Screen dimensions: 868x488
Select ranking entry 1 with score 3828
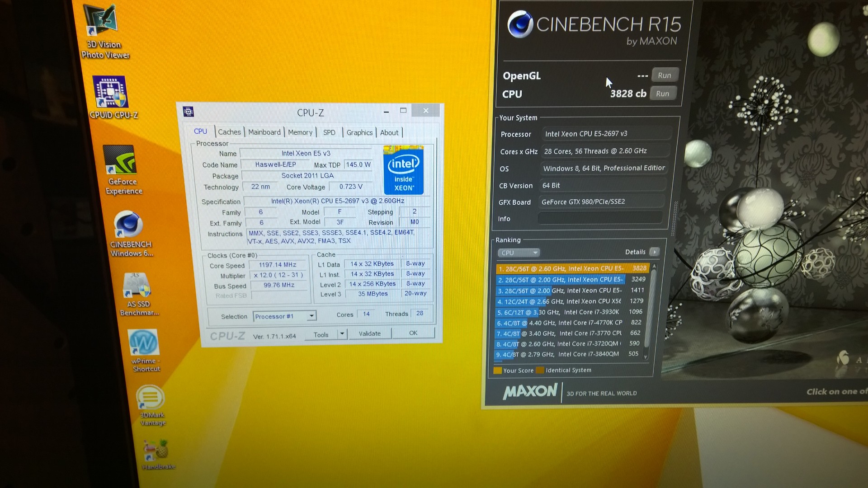pyautogui.click(x=572, y=268)
